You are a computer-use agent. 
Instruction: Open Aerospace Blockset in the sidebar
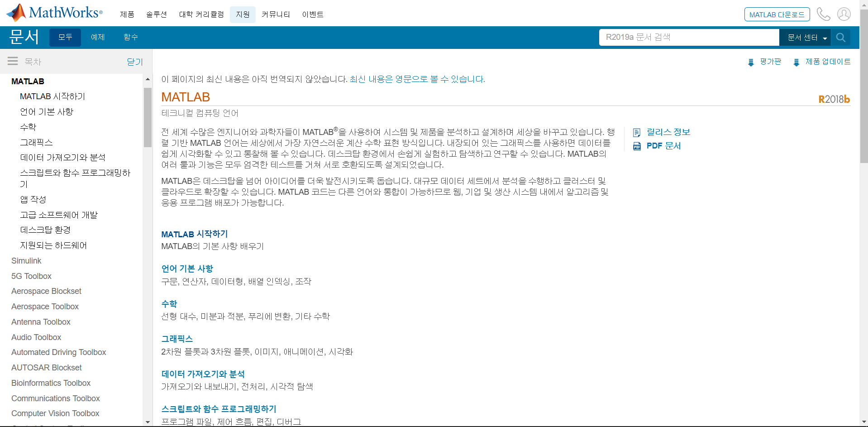point(46,291)
